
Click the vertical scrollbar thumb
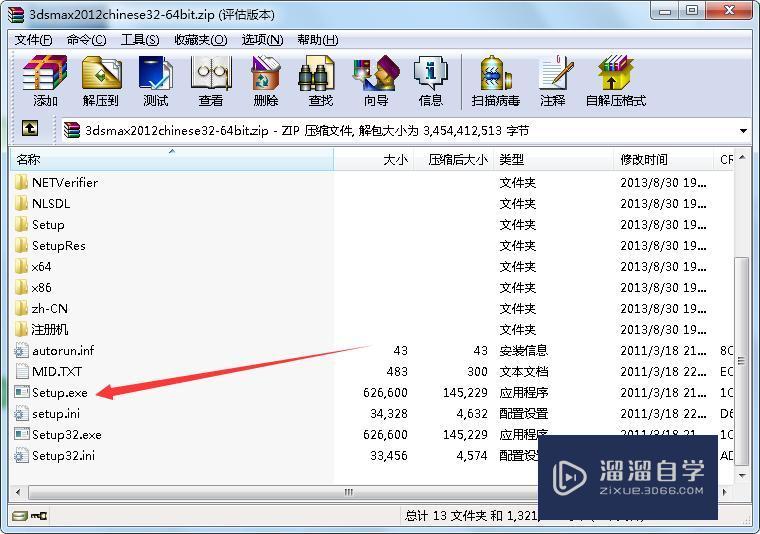coord(742,361)
